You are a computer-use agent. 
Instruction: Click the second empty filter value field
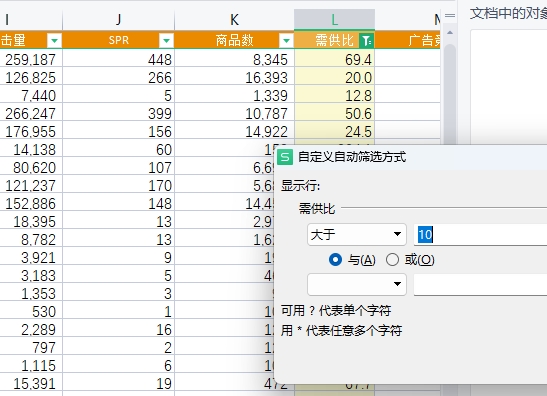point(480,284)
